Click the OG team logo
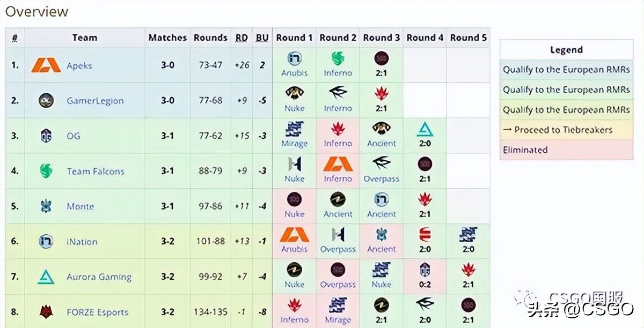Screen dimensions: 644x328 (46, 136)
